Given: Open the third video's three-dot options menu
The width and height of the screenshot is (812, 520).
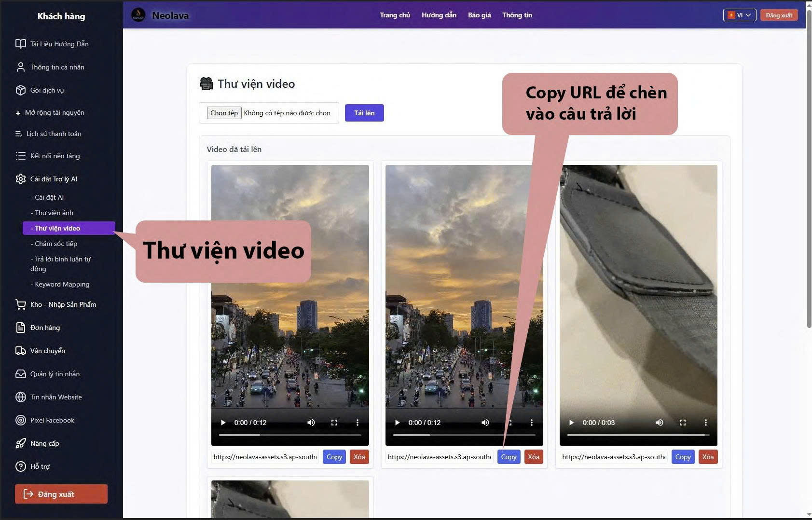Looking at the screenshot, I should [706, 422].
